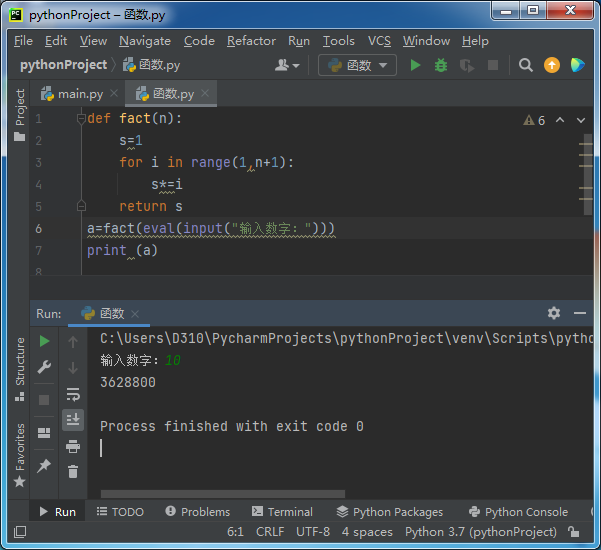
Task: Open the colorful Code With Me icon
Action: tap(577, 65)
